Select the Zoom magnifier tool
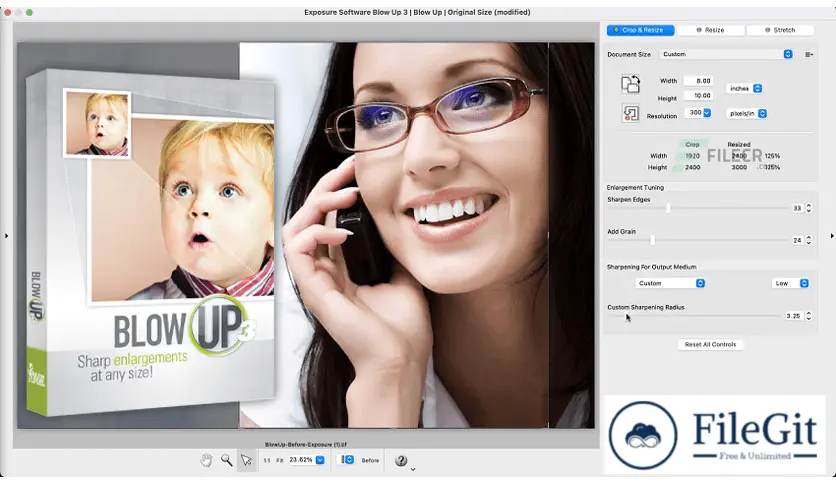Screen dimensions: 836x484 (x=227, y=460)
